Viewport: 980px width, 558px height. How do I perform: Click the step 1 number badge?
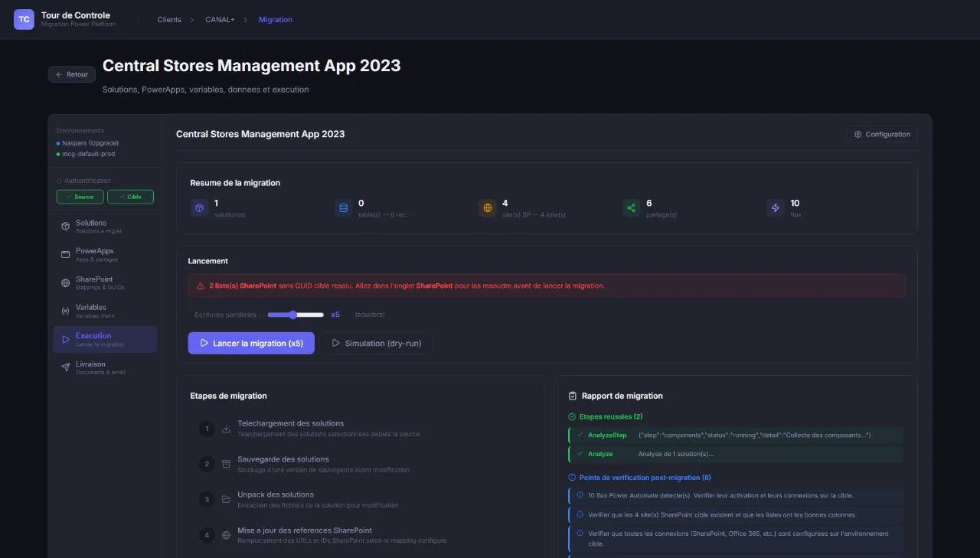point(206,429)
